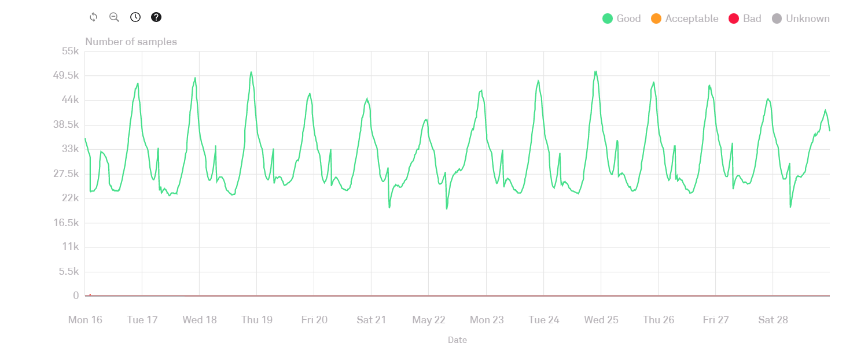
Task: Open help via question mark icon
Action: 156,17
